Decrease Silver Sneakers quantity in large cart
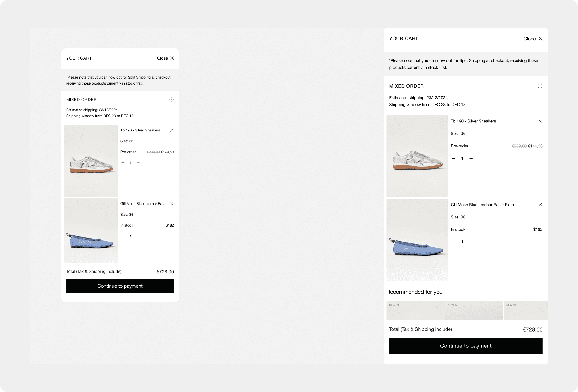Screen dimensions: 578x392 coord(453,159)
